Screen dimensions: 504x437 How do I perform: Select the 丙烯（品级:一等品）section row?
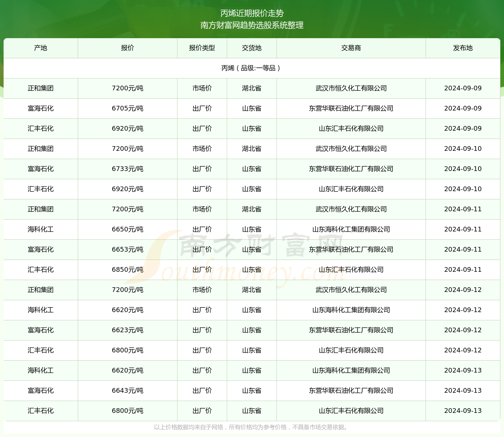point(252,68)
